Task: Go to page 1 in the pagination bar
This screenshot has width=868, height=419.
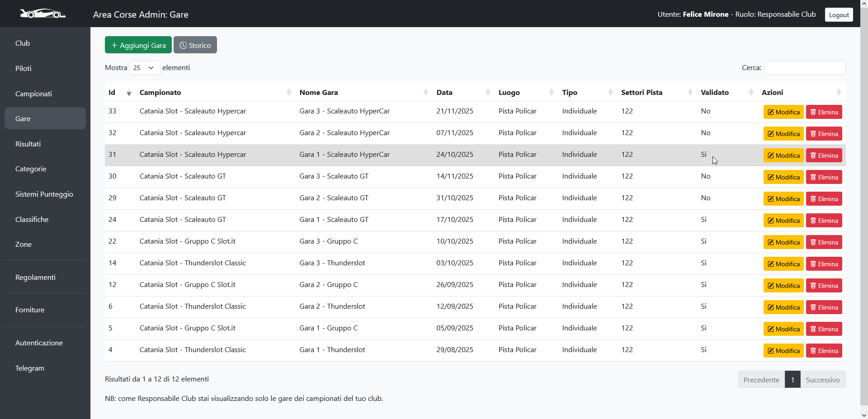Action: click(793, 379)
